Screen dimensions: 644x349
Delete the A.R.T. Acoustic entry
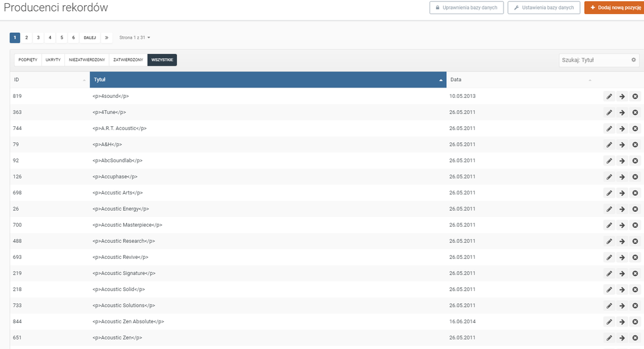coord(635,128)
